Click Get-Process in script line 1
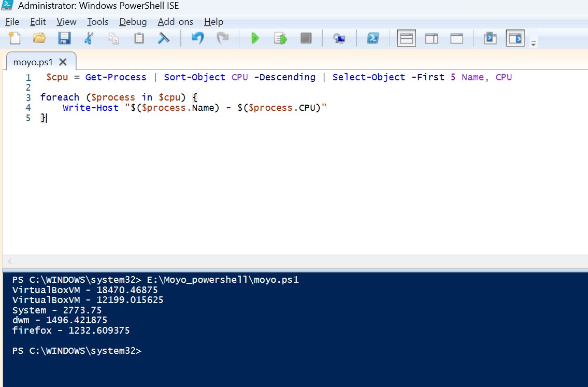 coord(116,77)
